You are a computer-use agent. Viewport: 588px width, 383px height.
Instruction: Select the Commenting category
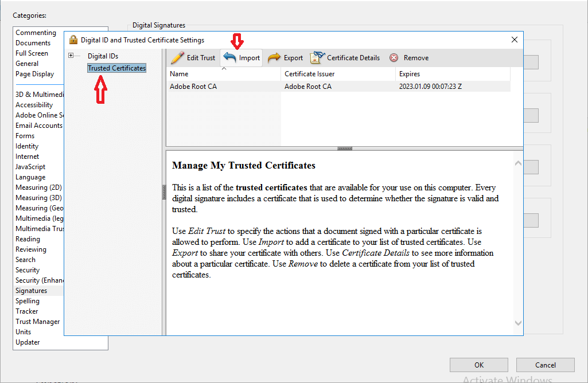36,33
